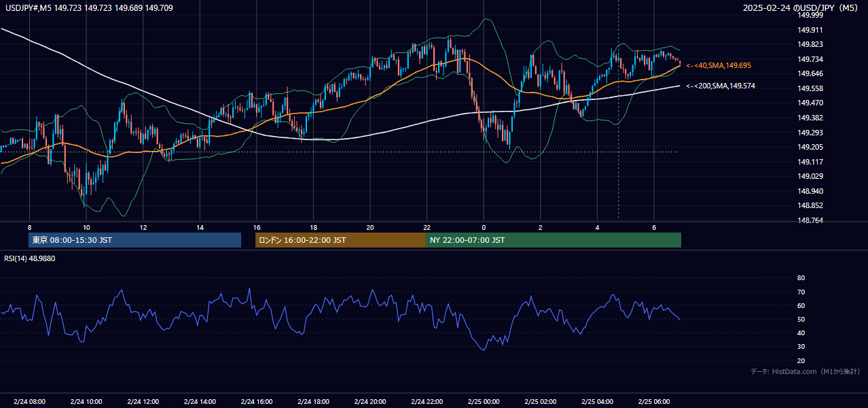Image resolution: width=868 pixels, height=408 pixels.
Task: Click the 2/24 16:00 date label
Action: [x=257, y=402]
